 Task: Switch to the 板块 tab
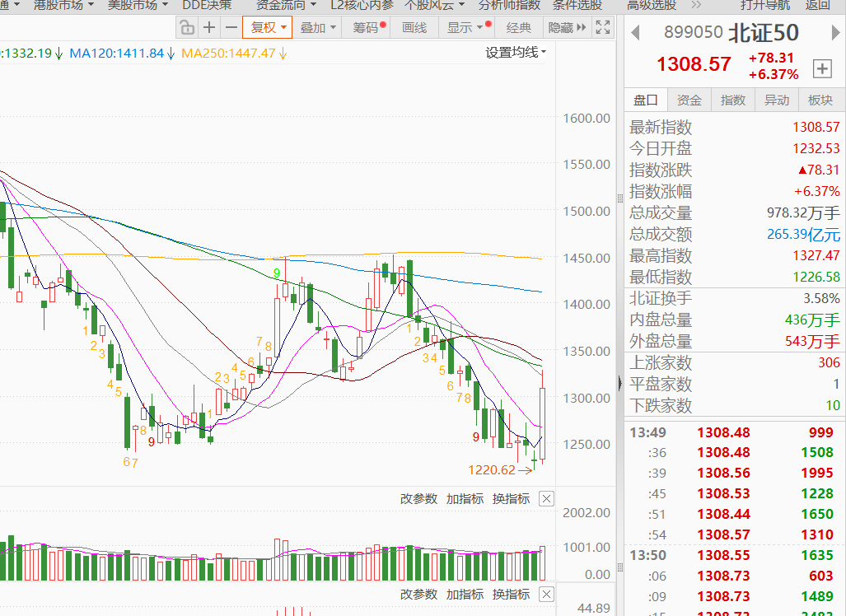click(x=820, y=100)
